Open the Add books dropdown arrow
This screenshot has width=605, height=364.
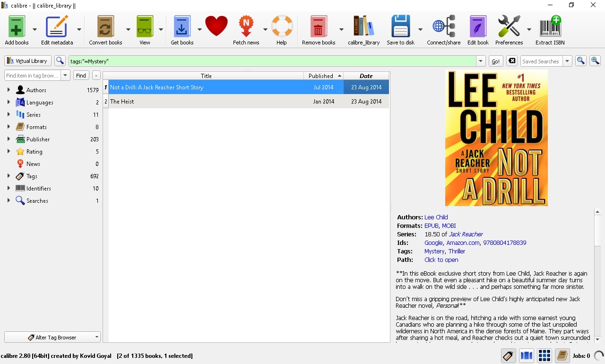35,29
